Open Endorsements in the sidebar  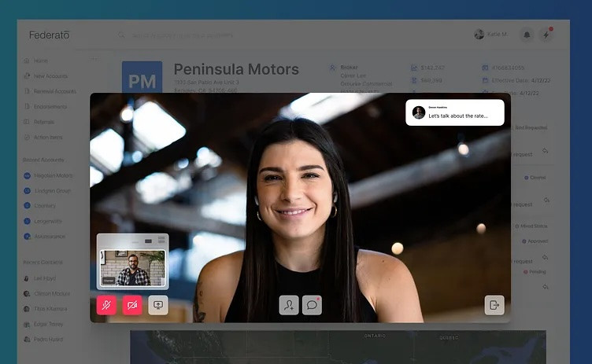50,107
